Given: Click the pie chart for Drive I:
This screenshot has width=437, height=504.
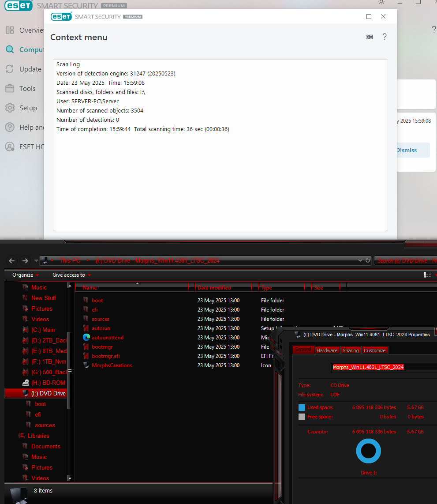Looking at the screenshot, I should (368, 451).
